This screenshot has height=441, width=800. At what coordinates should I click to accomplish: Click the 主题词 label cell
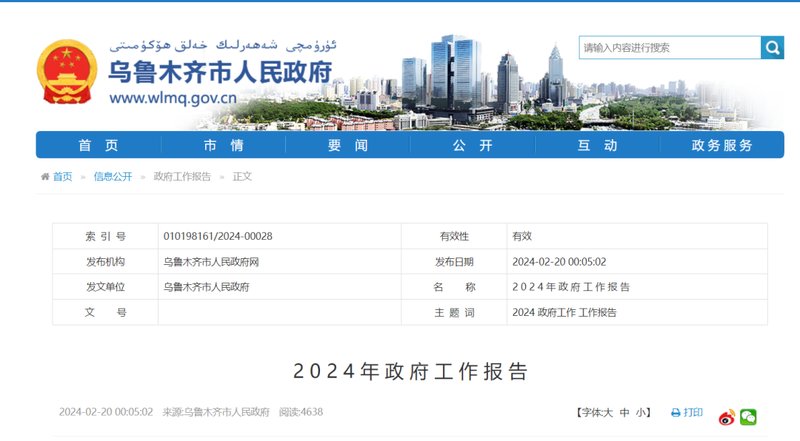point(454,312)
